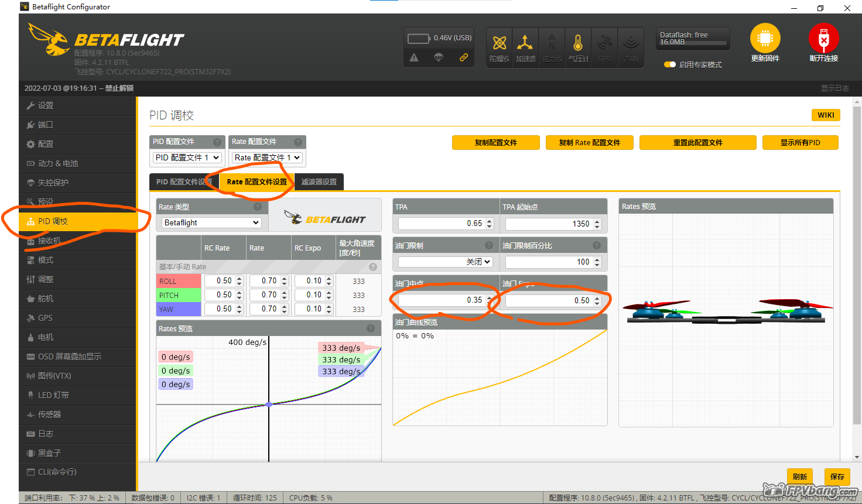Increase YAW RC Expo with stepper
The height and width of the screenshot is (504, 862).
click(x=329, y=306)
